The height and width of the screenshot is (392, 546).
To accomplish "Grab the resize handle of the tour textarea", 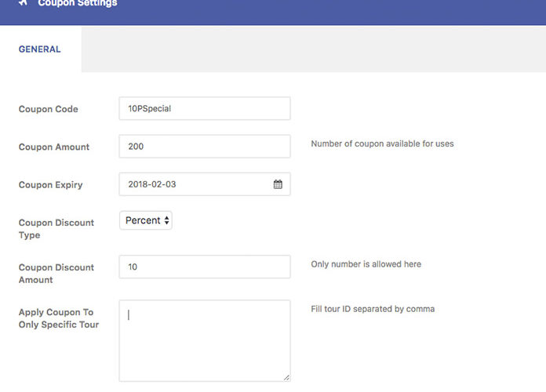I will tap(286, 377).
